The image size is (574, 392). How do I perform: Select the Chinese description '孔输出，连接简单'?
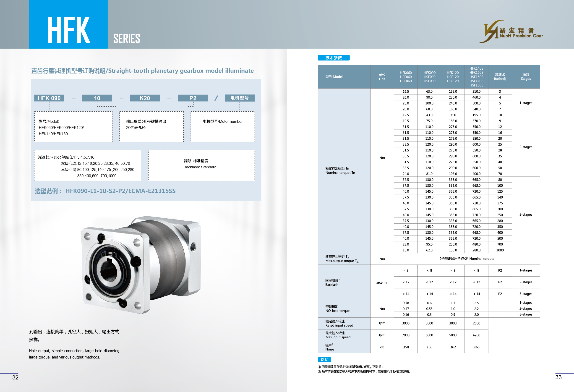coord(74,335)
